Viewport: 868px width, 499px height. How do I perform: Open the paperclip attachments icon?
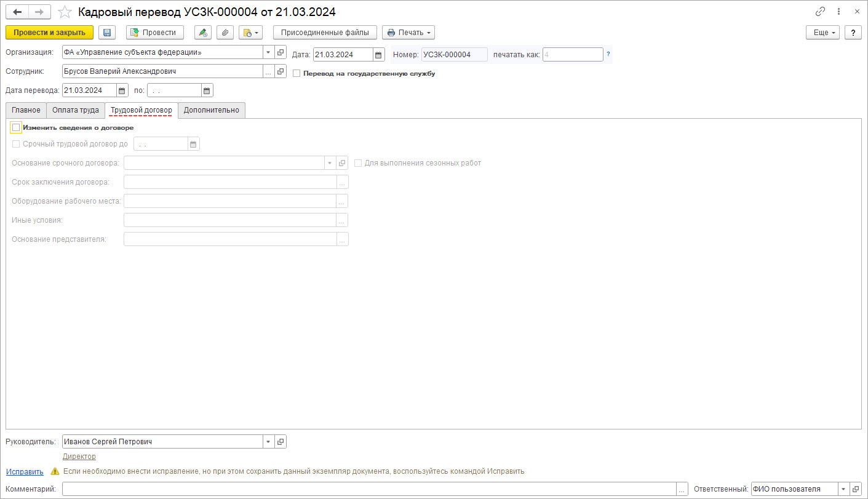(225, 33)
